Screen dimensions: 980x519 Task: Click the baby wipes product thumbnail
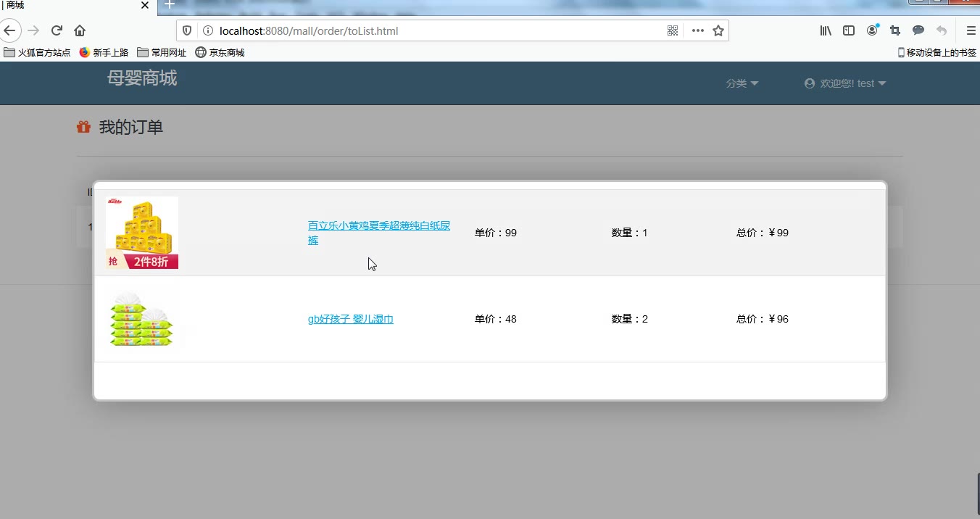pyautogui.click(x=142, y=319)
